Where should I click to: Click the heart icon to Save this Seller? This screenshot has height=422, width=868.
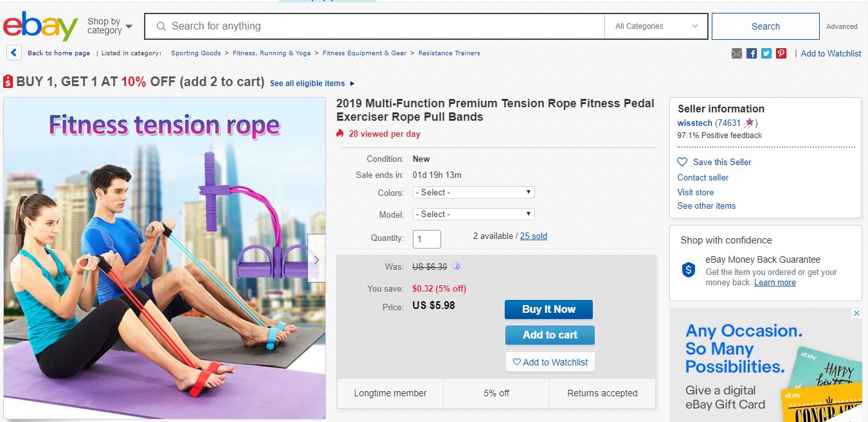(x=682, y=162)
